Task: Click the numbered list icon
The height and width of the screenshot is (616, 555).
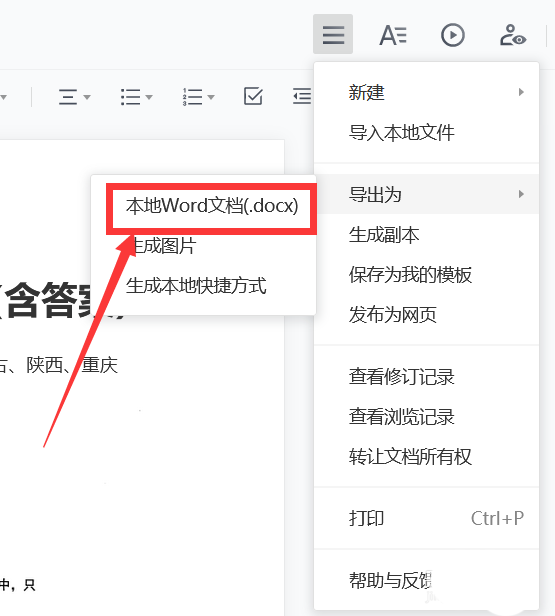Action: (192, 97)
